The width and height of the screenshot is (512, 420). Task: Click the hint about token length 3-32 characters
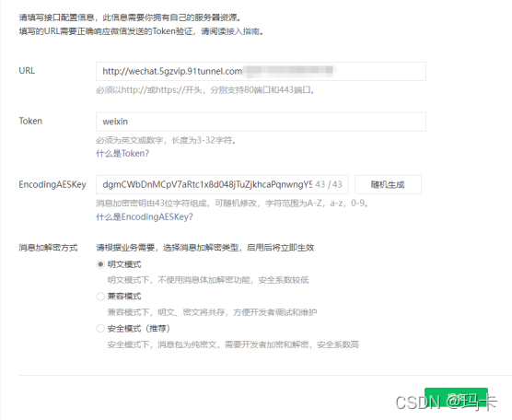click(x=166, y=140)
